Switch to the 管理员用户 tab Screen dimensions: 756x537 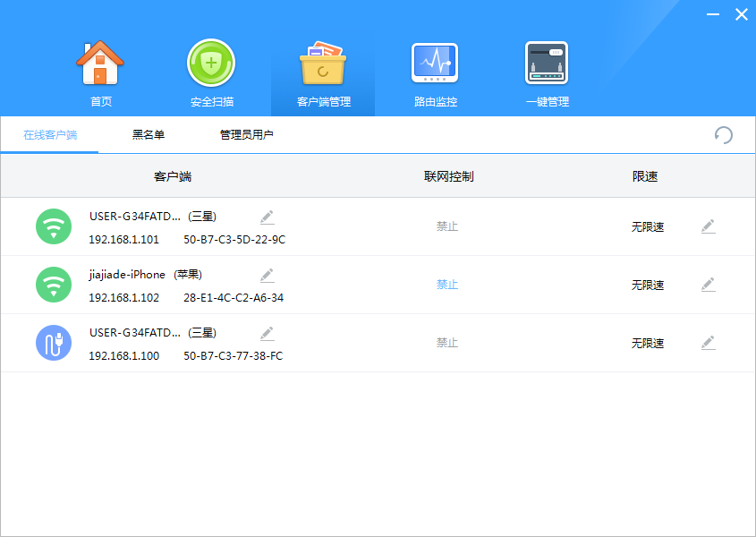click(246, 135)
